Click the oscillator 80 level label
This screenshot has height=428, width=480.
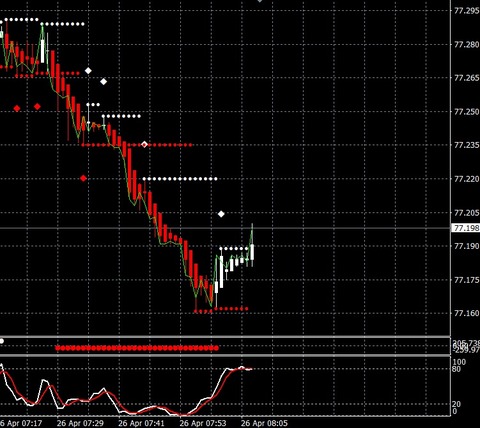pos(457,369)
